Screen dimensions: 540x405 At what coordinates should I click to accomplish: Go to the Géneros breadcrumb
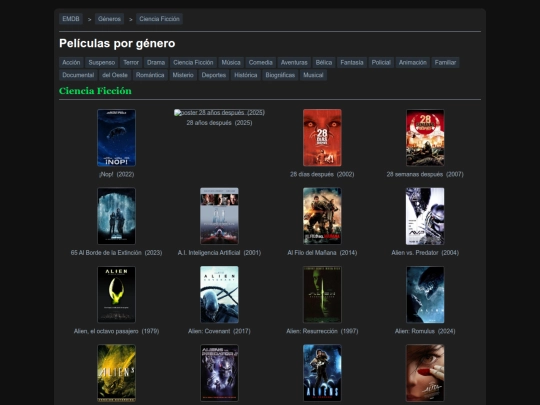[109, 19]
